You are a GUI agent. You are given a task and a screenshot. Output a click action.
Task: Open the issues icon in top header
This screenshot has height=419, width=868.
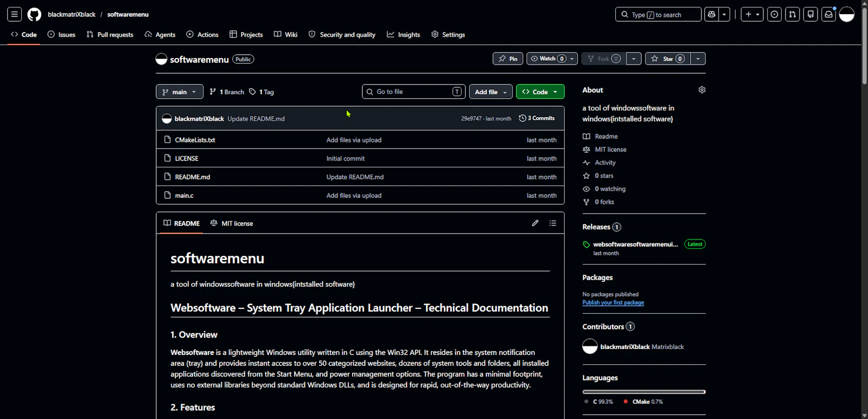(775, 15)
